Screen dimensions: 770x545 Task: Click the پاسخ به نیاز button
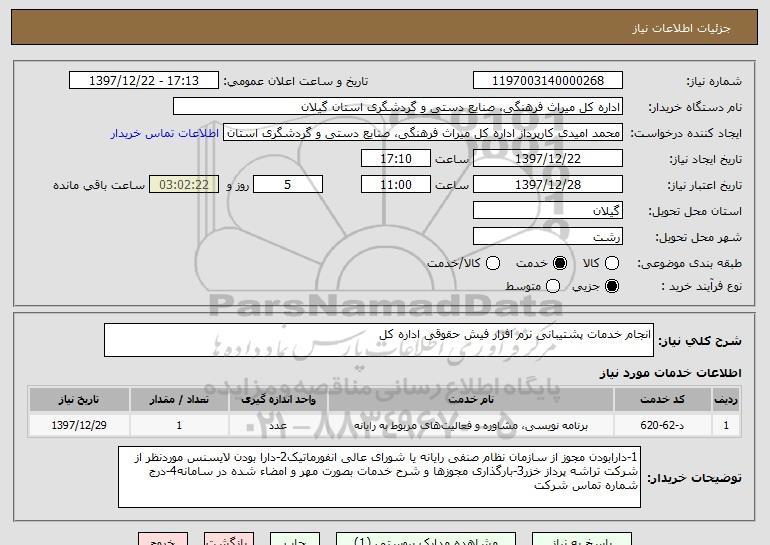582,539
